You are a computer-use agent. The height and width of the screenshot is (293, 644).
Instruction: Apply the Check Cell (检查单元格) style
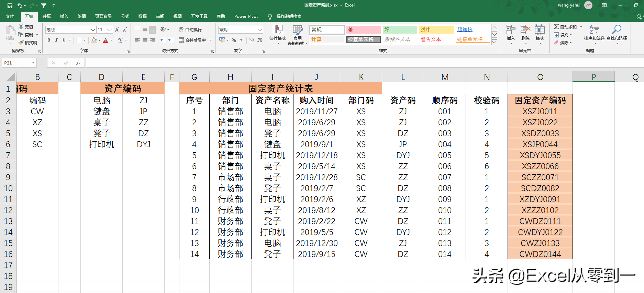coord(363,39)
